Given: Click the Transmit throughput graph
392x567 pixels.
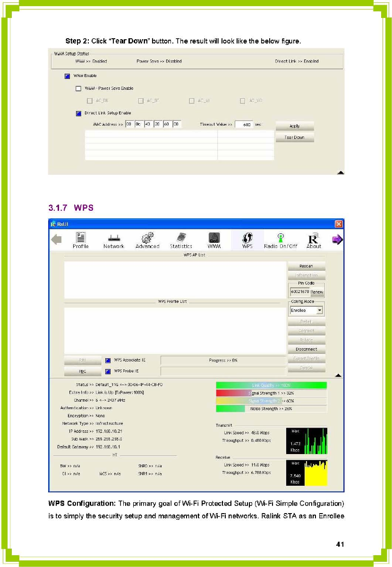Looking at the screenshot, I should [307, 441].
